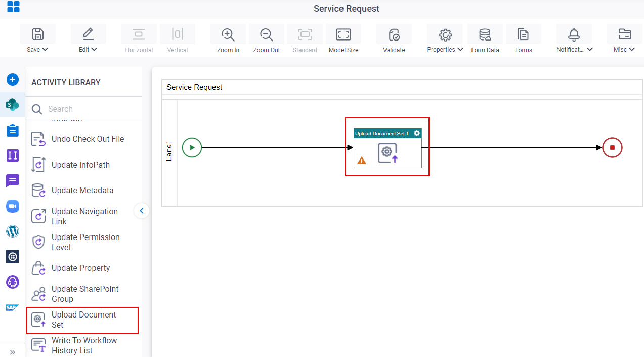Click the app grid logo icon

13,7
